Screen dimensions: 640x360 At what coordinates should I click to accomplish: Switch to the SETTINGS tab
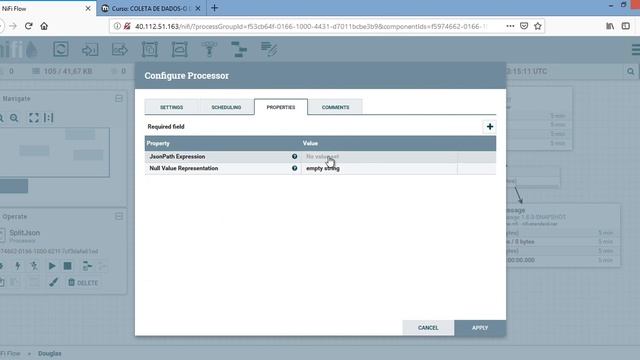171,107
